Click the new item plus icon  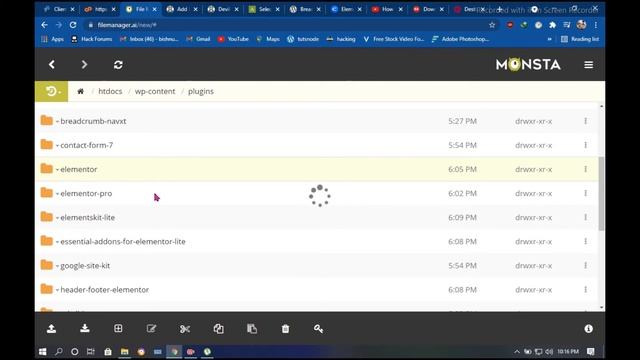coord(118,329)
